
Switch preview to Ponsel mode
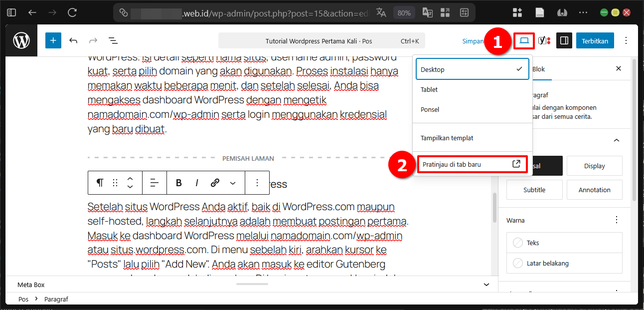coord(472,109)
